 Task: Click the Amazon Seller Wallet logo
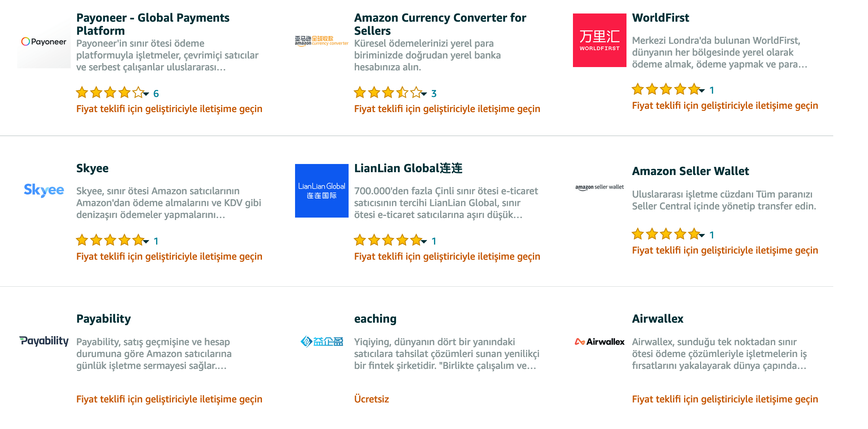600,187
